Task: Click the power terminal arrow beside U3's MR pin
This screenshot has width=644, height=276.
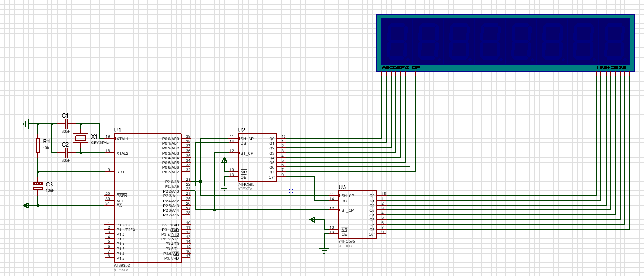Action: point(313,219)
